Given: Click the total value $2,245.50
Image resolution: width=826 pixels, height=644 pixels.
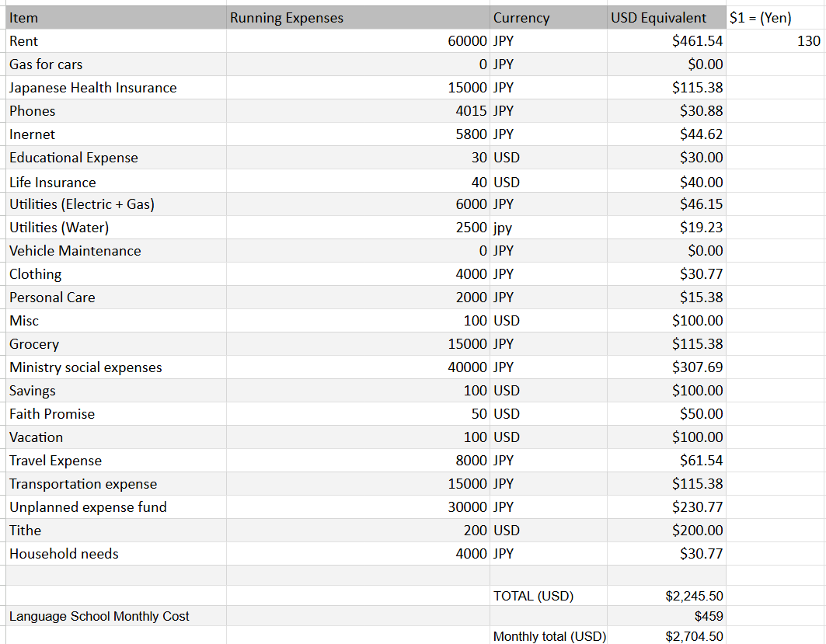Looking at the screenshot, I should tap(667, 596).
